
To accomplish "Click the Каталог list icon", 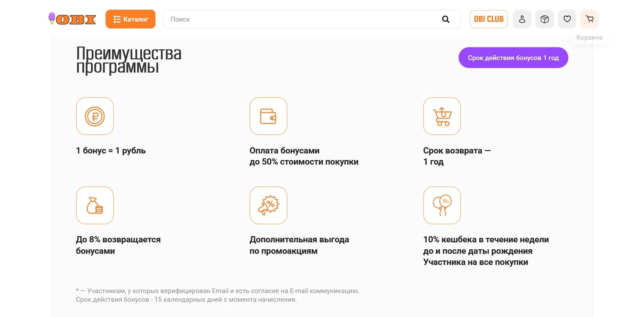I will (116, 19).
